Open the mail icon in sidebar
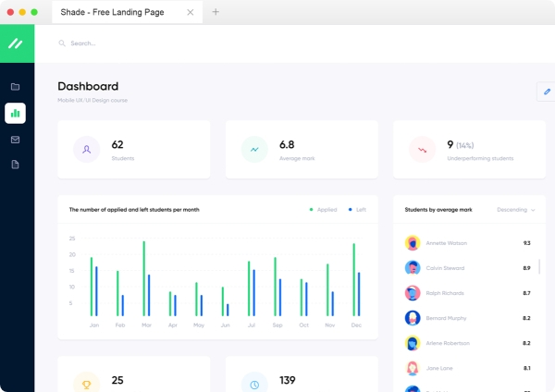The width and height of the screenshot is (555, 392). tap(15, 140)
